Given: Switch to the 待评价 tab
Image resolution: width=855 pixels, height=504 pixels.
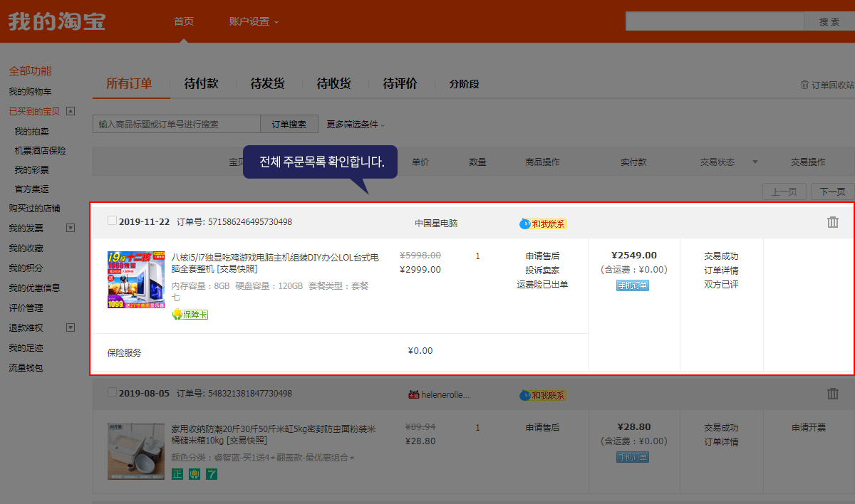Looking at the screenshot, I should (x=400, y=84).
